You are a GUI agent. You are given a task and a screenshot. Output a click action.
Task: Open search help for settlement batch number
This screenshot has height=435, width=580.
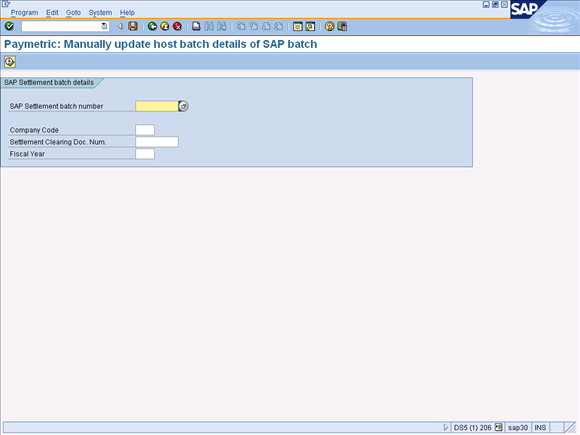point(183,106)
